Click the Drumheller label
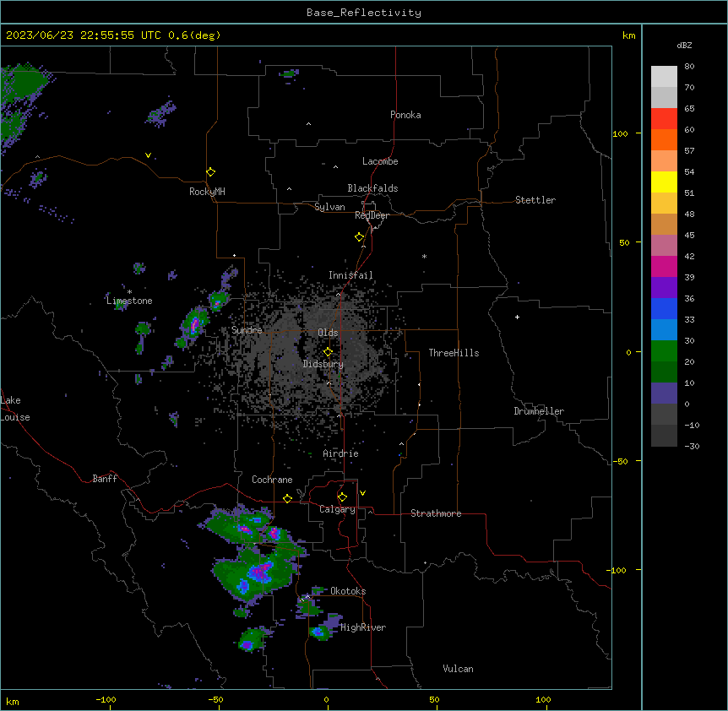 tap(539, 411)
